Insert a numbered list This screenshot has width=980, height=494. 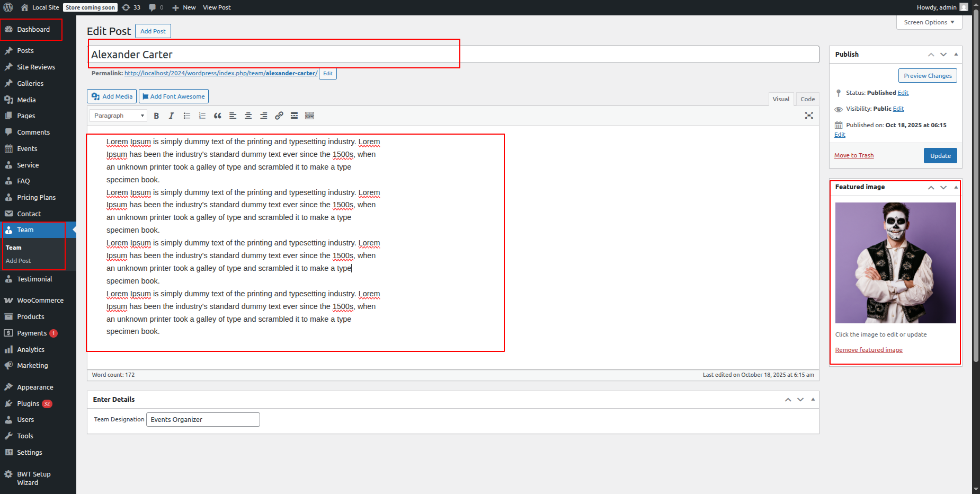[x=202, y=116]
